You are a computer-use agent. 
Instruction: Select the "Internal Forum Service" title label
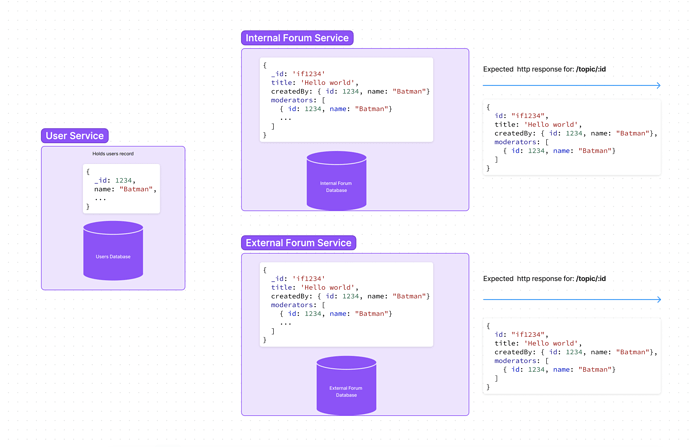(x=297, y=38)
